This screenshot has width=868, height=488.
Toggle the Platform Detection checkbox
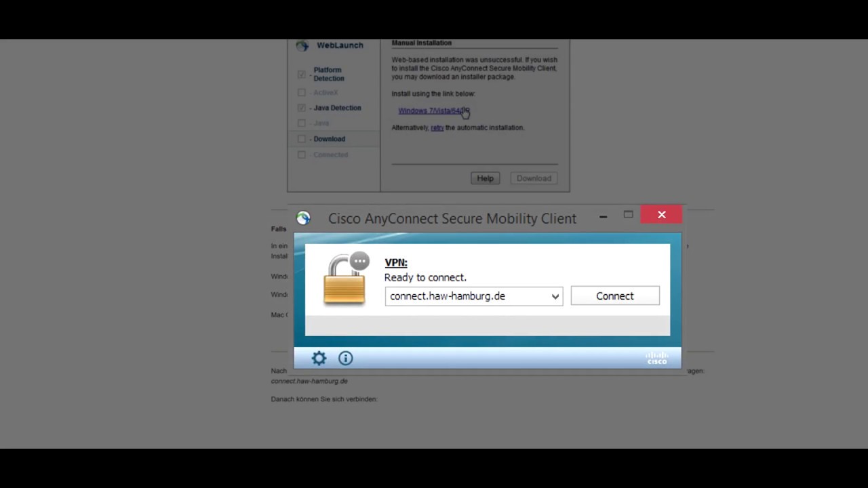tap(302, 74)
